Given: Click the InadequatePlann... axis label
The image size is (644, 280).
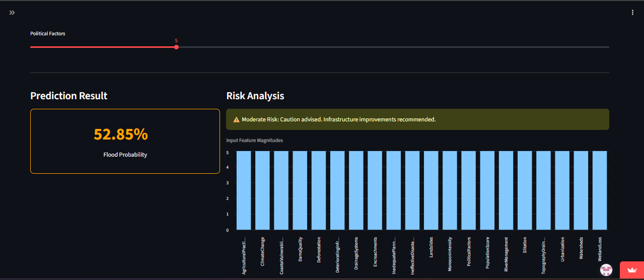Looking at the screenshot, I should click(394, 255).
